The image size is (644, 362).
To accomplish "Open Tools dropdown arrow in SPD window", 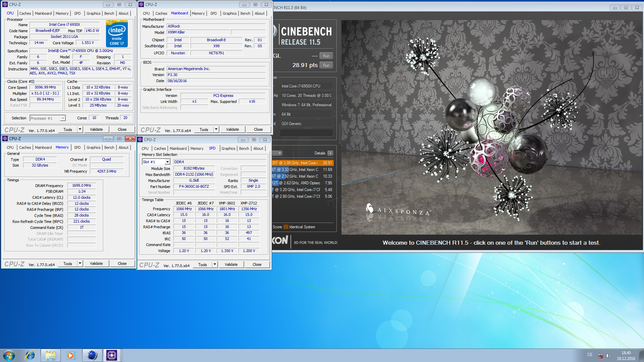I will pyautogui.click(x=215, y=264).
